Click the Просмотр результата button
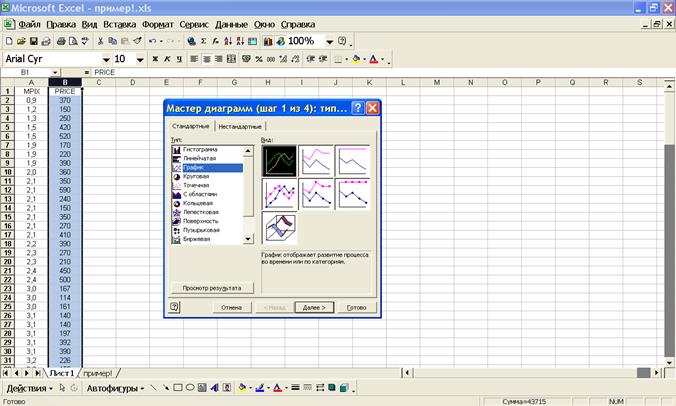 click(x=212, y=288)
